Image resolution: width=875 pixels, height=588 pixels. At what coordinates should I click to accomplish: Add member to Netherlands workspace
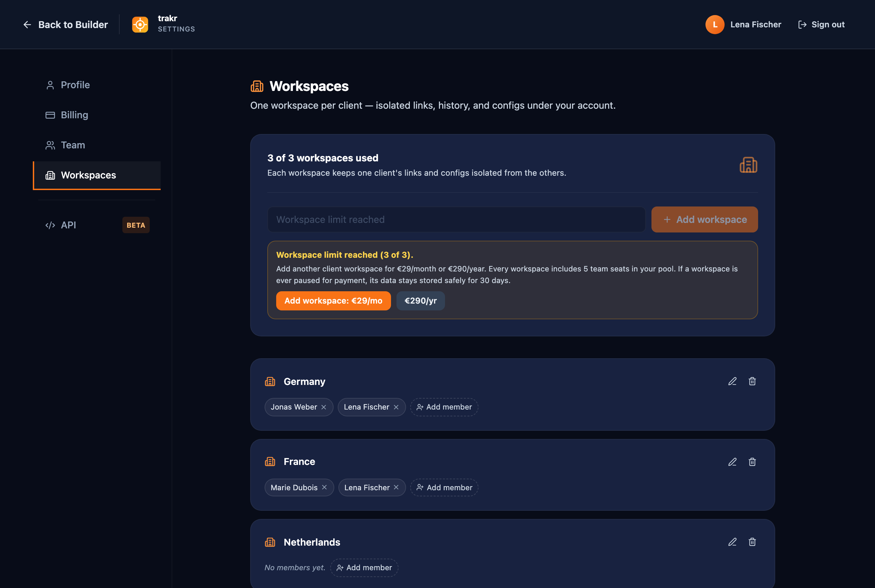tap(364, 568)
